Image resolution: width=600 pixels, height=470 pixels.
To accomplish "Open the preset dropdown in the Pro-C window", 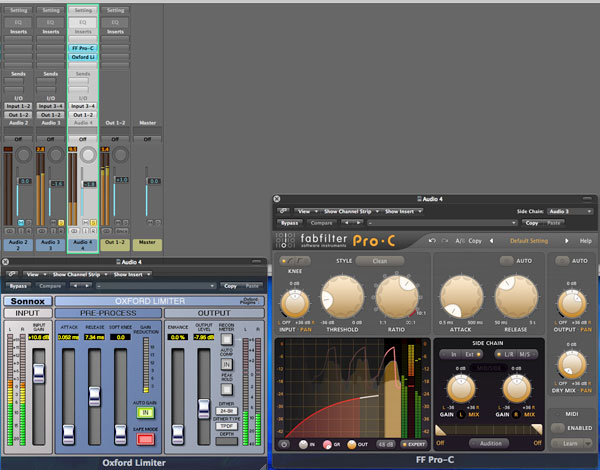I will point(442,223).
